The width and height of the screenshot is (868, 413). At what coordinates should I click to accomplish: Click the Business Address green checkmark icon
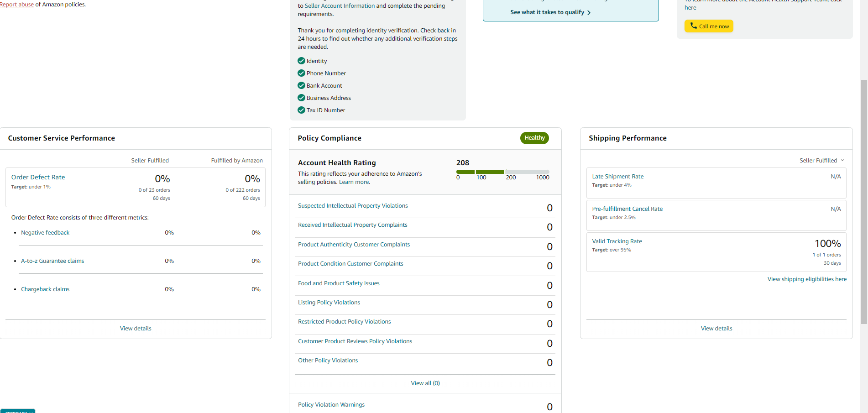(301, 98)
